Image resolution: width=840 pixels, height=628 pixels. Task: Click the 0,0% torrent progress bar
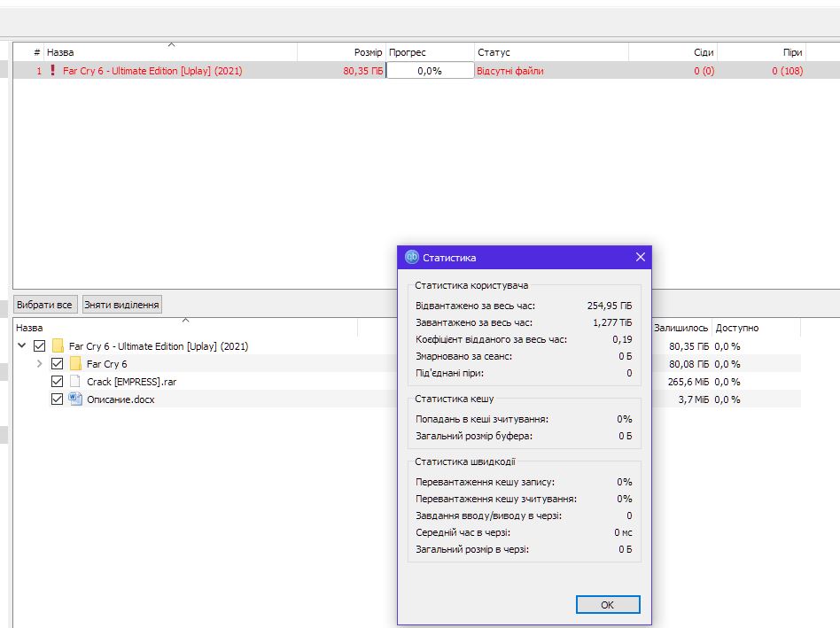coord(430,71)
